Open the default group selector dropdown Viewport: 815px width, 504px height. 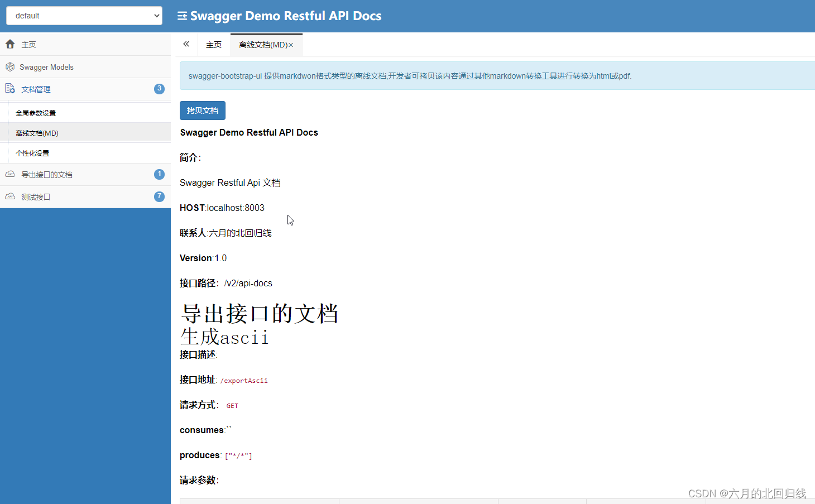pos(84,16)
